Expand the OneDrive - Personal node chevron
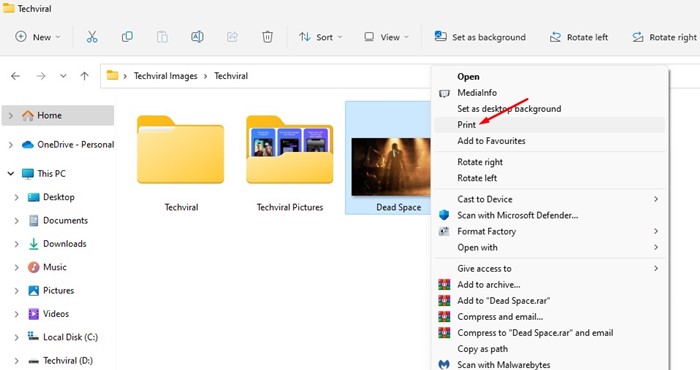The width and height of the screenshot is (700, 370). click(11, 145)
